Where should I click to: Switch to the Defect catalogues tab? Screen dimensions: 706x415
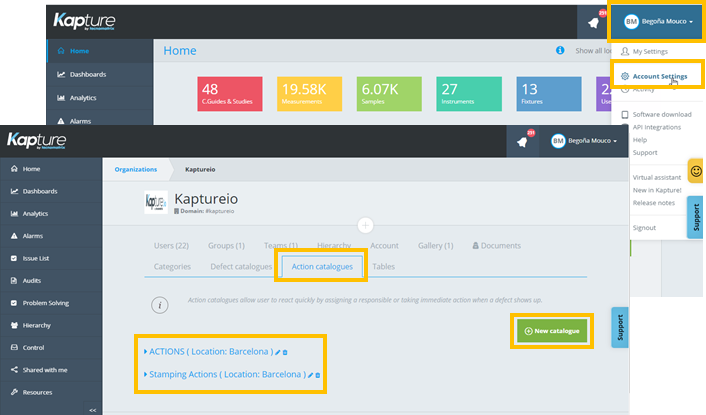[241, 266]
